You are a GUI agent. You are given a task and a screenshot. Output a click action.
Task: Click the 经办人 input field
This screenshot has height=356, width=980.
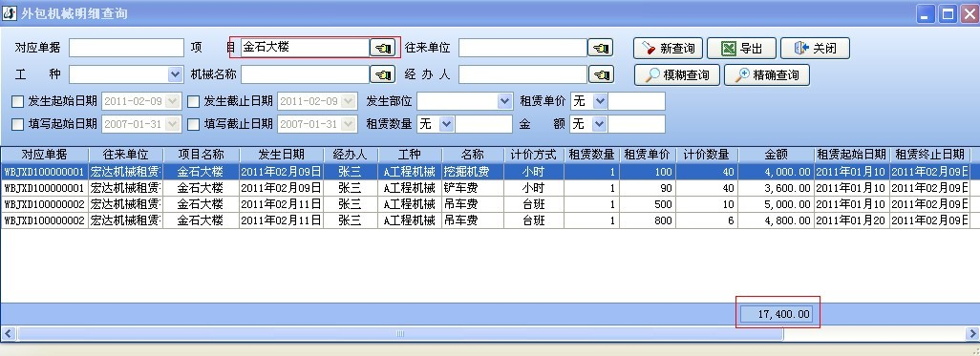tap(522, 75)
